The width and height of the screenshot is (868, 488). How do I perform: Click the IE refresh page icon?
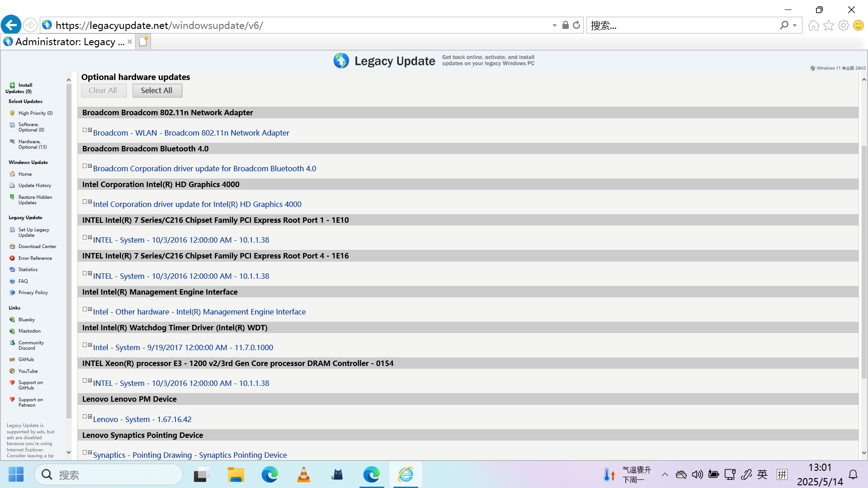(x=576, y=25)
